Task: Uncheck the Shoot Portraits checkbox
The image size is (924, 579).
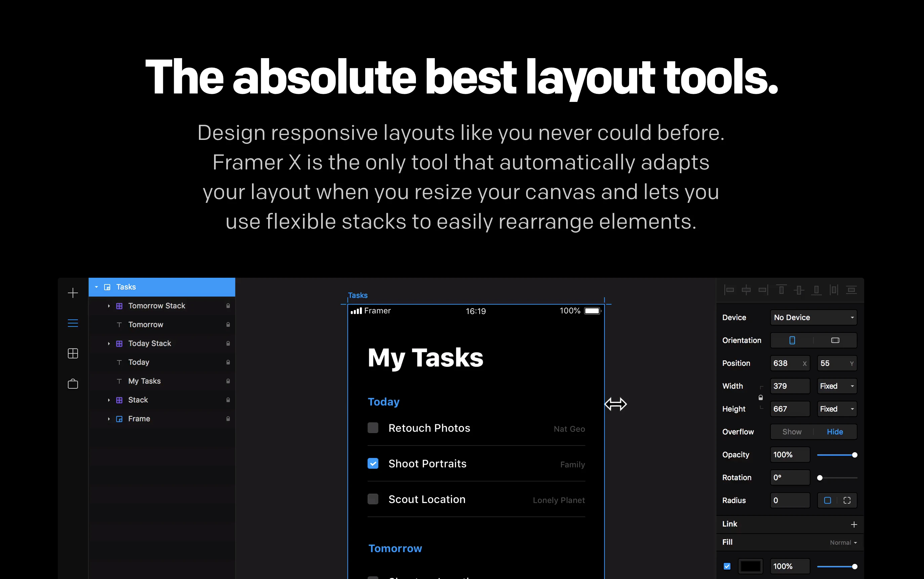Action: tap(373, 463)
